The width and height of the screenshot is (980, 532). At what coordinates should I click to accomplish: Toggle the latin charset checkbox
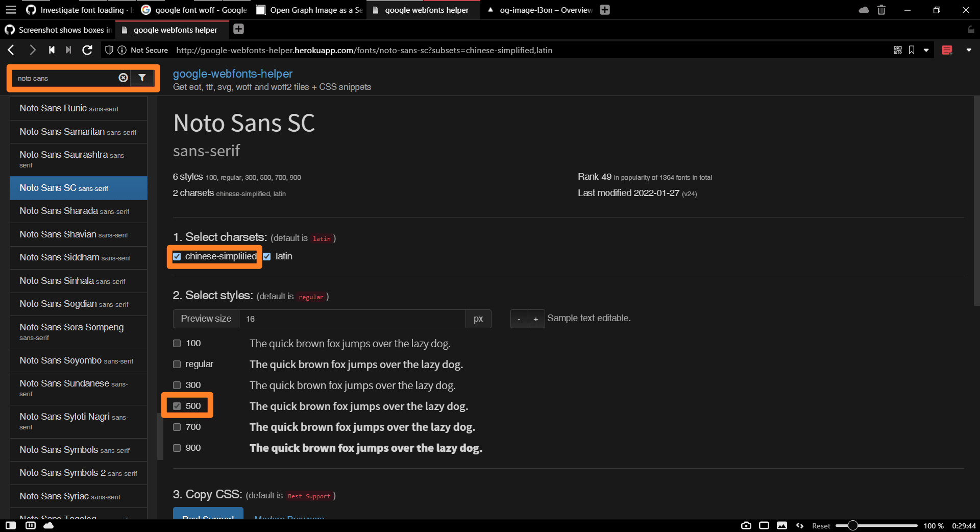267,256
